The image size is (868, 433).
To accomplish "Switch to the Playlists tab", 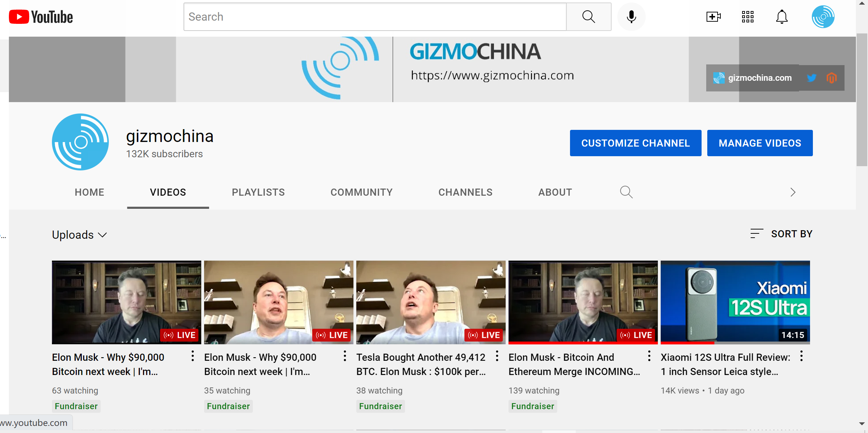I will pos(258,192).
